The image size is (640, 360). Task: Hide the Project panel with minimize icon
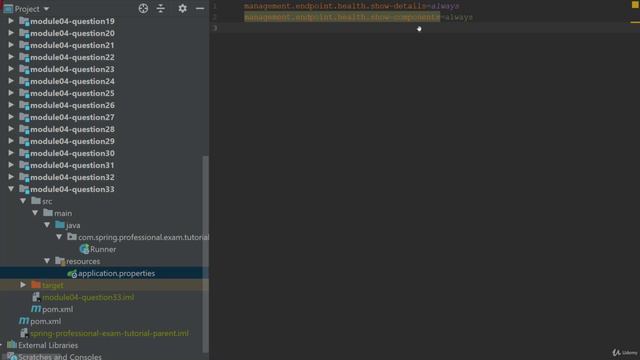pyautogui.click(x=200, y=9)
